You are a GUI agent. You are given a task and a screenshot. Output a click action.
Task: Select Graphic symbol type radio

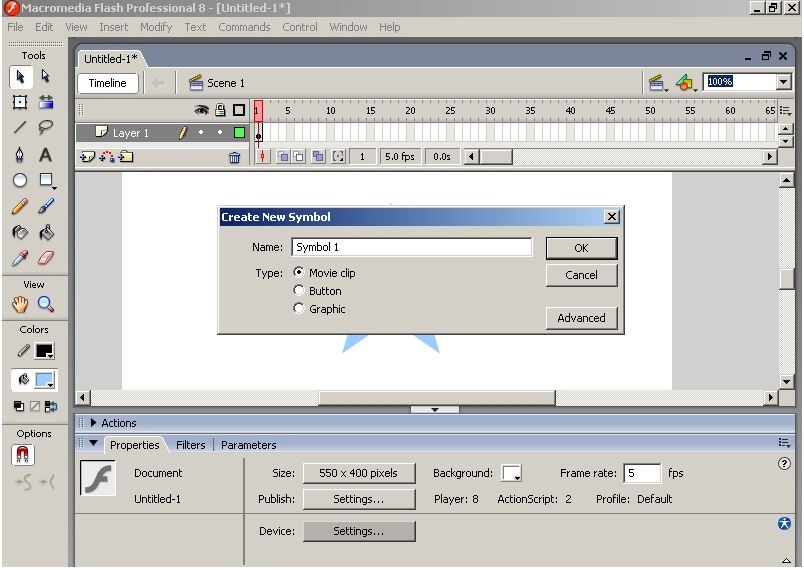pos(299,308)
